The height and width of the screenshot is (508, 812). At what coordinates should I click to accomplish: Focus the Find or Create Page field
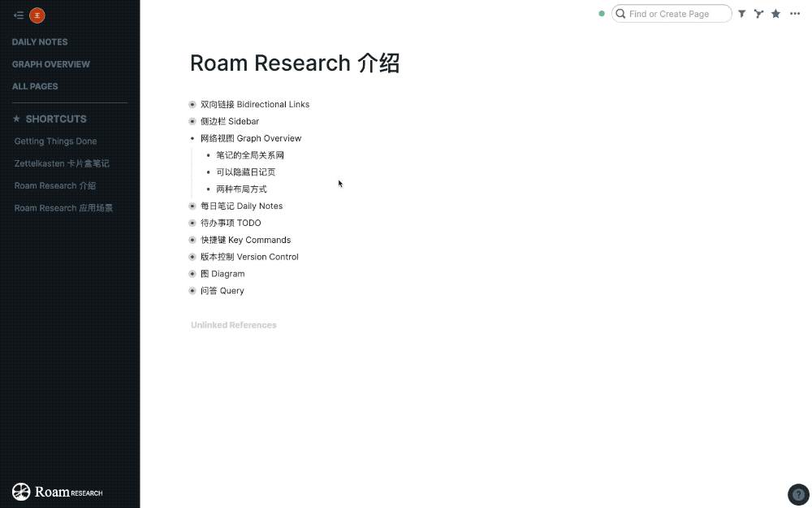click(x=672, y=14)
